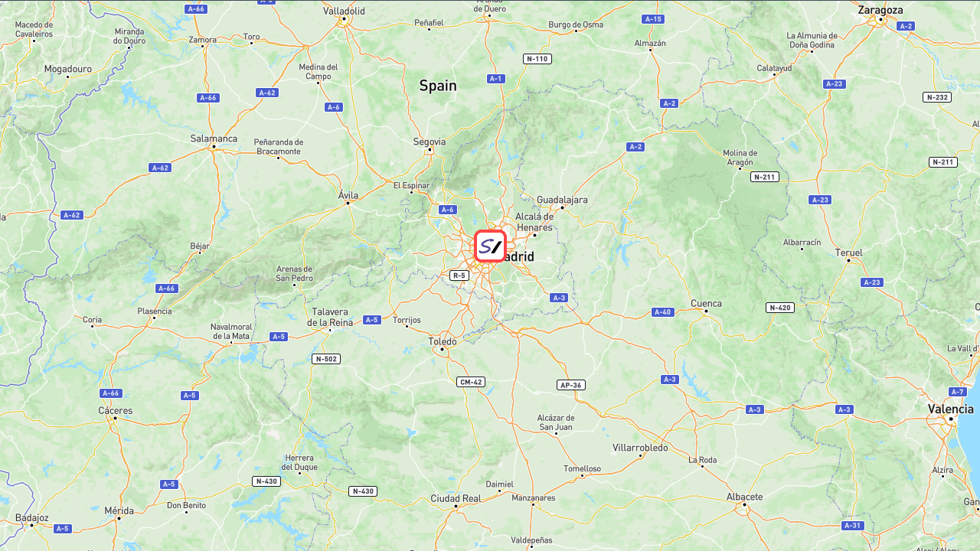The height and width of the screenshot is (551, 980).
Task: Click the A-6 highway shield near El Espinar
Action: pyautogui.click(x=448, y=210)
